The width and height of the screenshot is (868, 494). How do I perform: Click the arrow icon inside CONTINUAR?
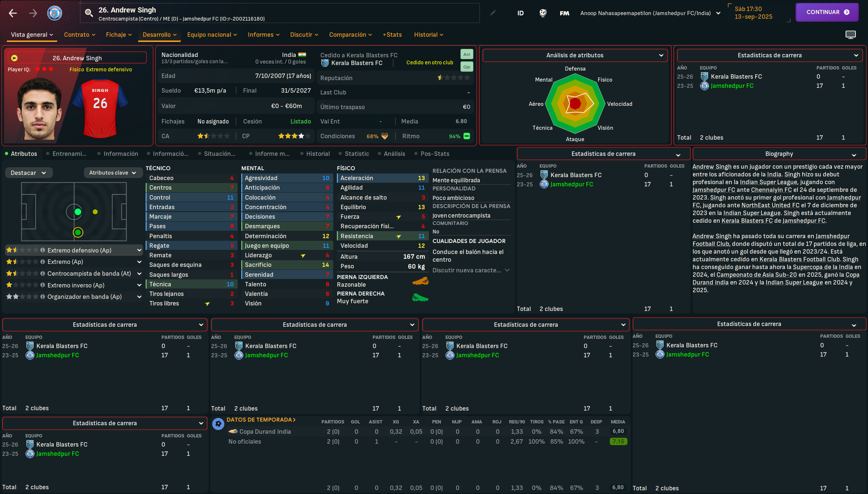847,12
